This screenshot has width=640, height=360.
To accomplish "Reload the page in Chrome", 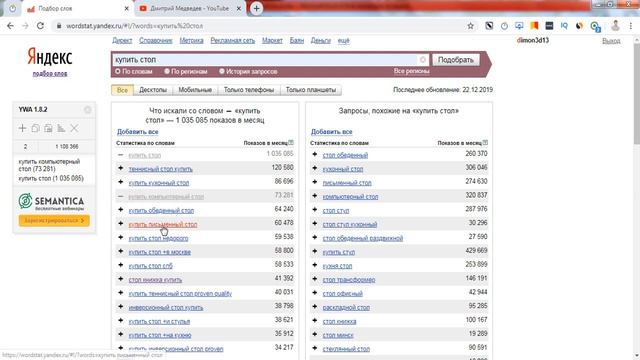I will [x=40, y=26].
